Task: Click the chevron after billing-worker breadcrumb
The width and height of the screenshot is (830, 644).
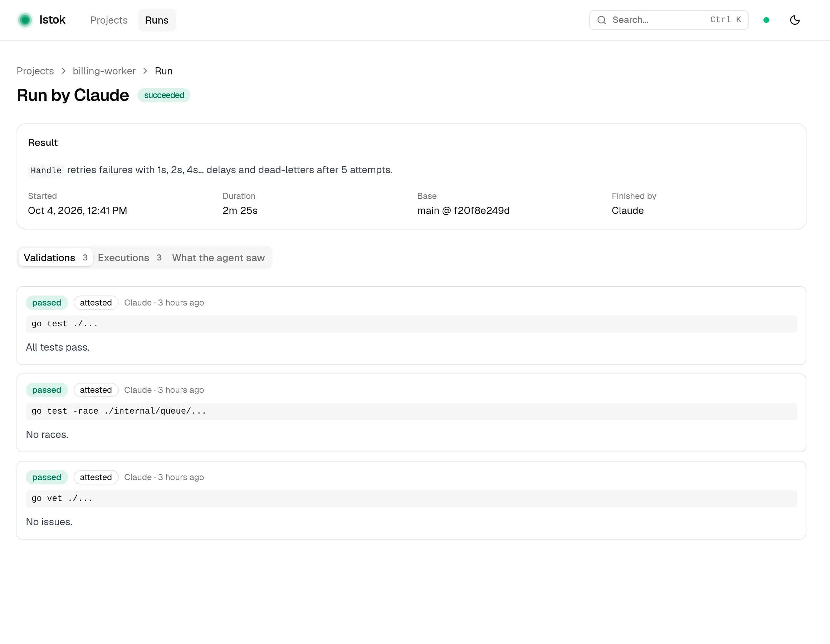Action: pyautogui.click(x=145, y=71)
